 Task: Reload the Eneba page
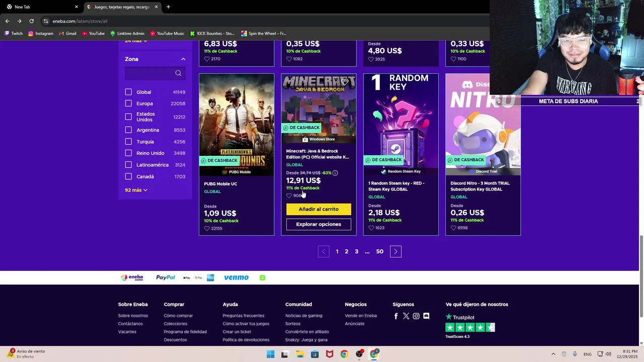tap(31, 21)
